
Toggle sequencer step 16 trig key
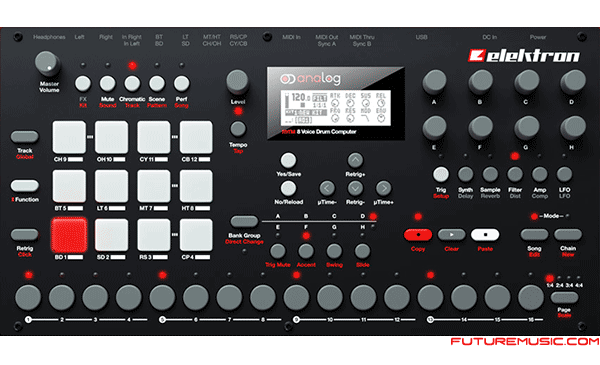(x=531, y=297)
